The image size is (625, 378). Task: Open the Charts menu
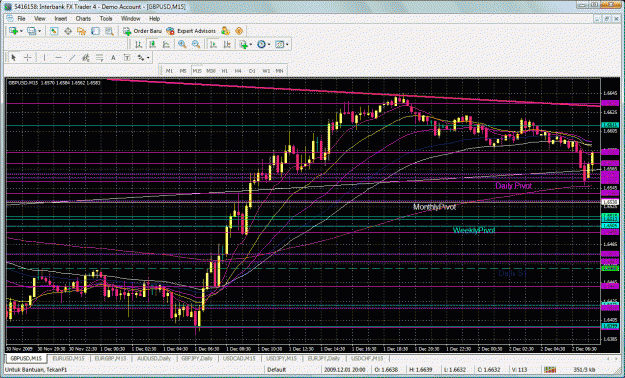click(83, 19)
